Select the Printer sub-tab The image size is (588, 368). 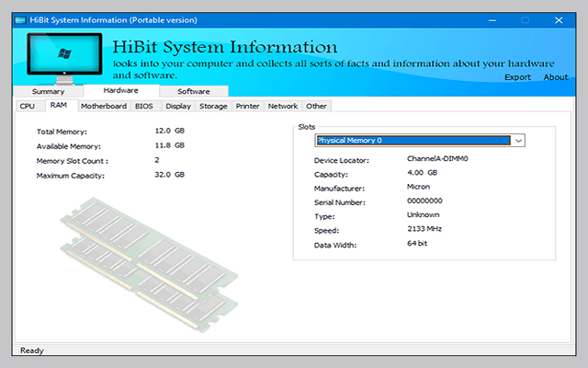[x=247, y=107]
